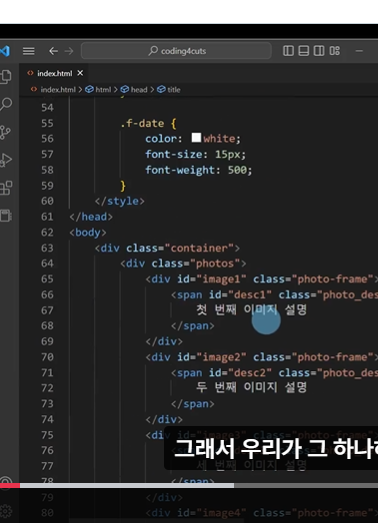Click the .f-date selector text
This screenshot has width=378, height=529.
pyautogui.click(x=142, y=123)
